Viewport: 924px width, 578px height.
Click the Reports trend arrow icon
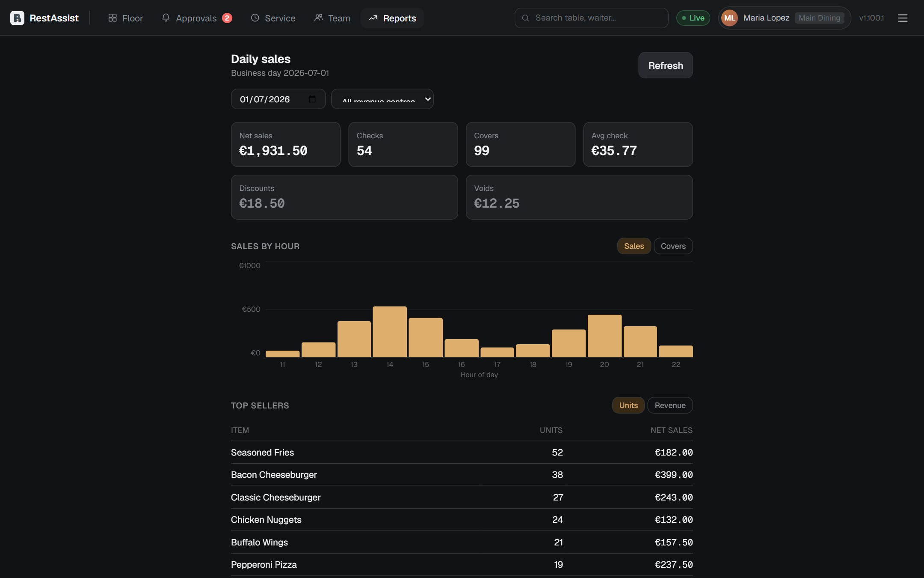coord(373,18)
